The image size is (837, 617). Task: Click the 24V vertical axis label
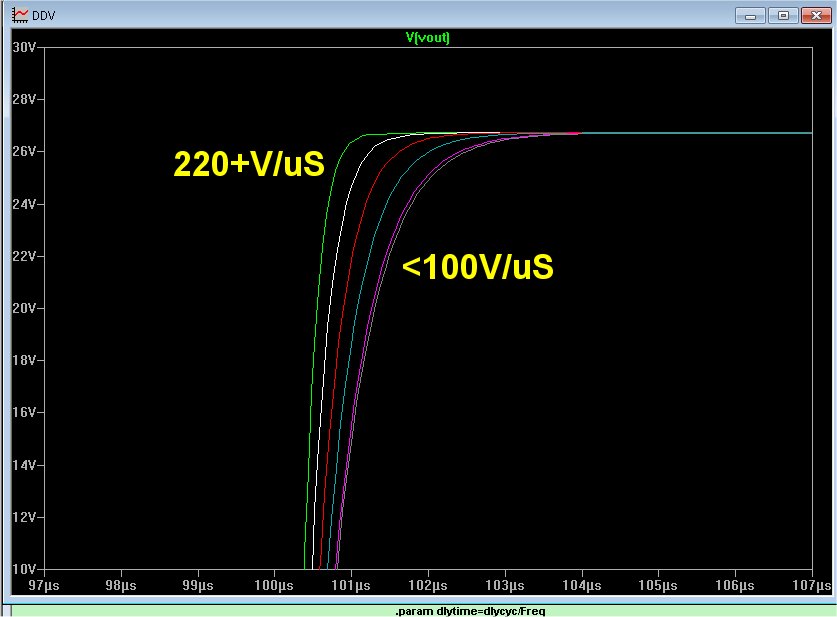(24, 204)
